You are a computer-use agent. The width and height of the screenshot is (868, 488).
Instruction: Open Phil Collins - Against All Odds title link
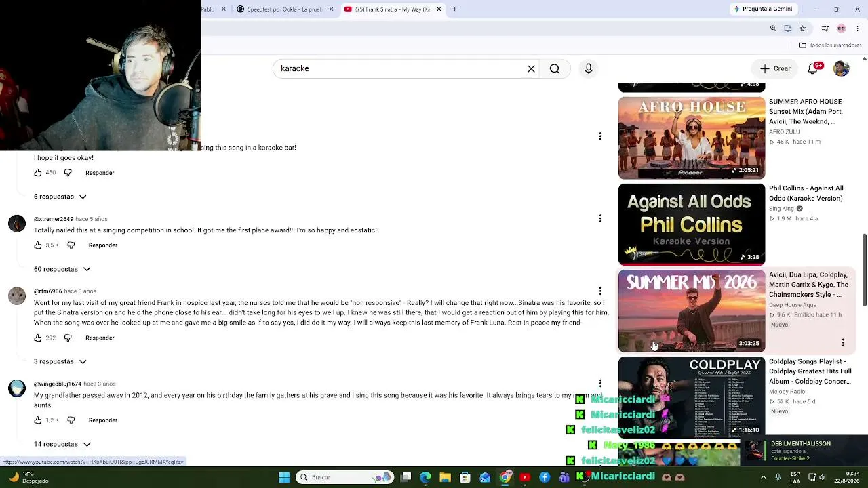coord(806,193)
